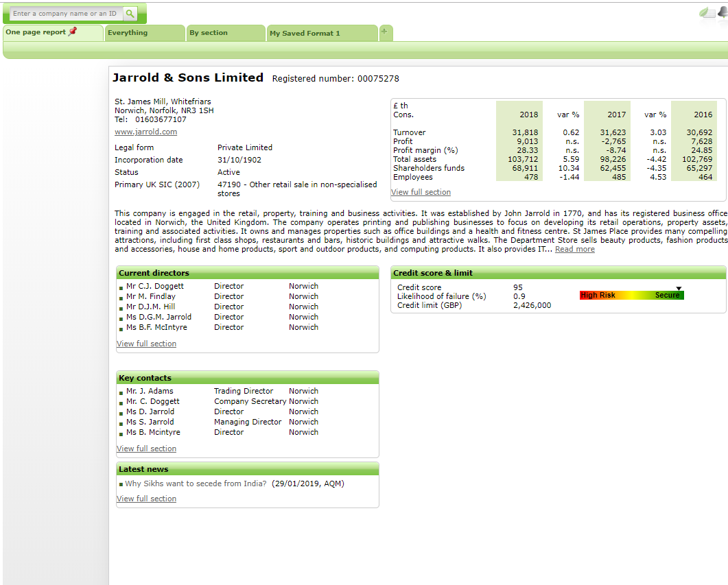Select director Ms B.F. McIntyre
The image size is (728, 585).
tap(157, 327)
